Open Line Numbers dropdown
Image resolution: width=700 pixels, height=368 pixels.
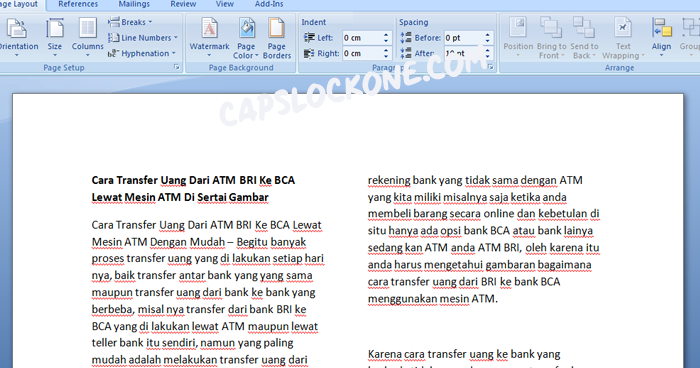[143, 38]
